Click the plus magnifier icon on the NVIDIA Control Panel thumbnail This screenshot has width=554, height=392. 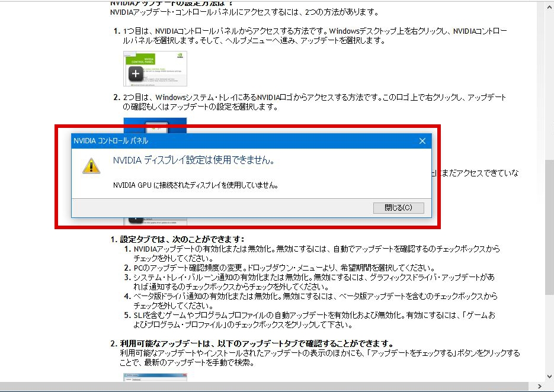coord(136,74)
